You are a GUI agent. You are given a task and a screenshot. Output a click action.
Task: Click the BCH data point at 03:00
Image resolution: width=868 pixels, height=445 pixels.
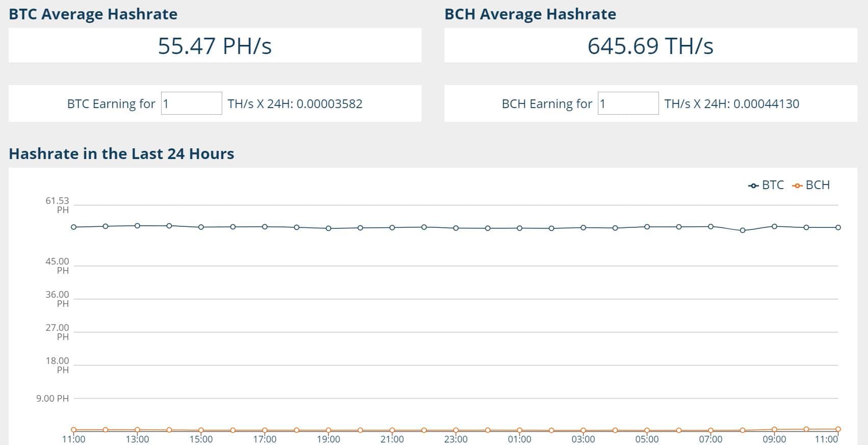tap(584, 430)
